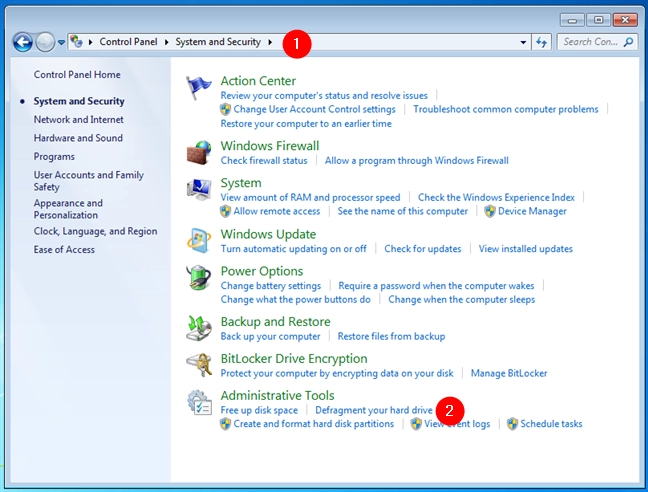Open Control Panel Home in sidebar
The height and width of the screenshot is (492, 648).
point(77,75)
